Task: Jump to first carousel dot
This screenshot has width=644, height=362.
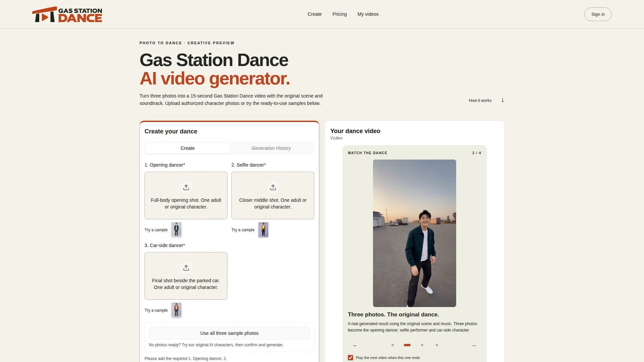Action: 392,345
